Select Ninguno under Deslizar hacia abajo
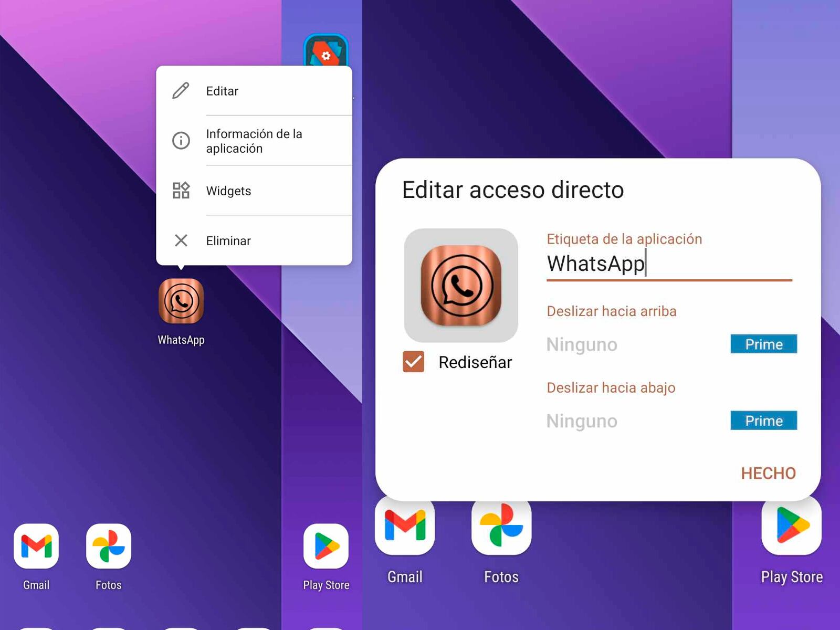 point(582,421)
